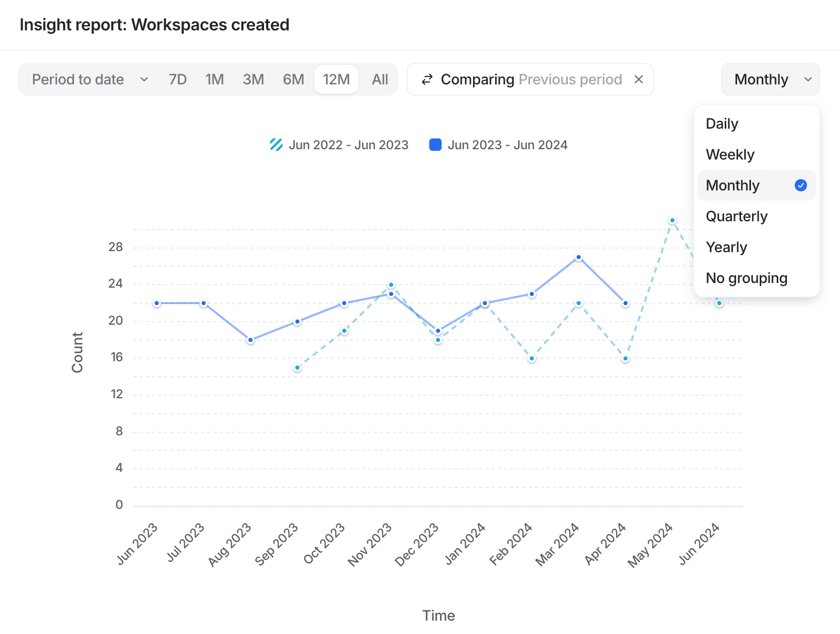This screenshot has width=840, height=634.
Task: Click the Mar 2024 peak data point
Action: pyautogui.click(x=579, y=257)
